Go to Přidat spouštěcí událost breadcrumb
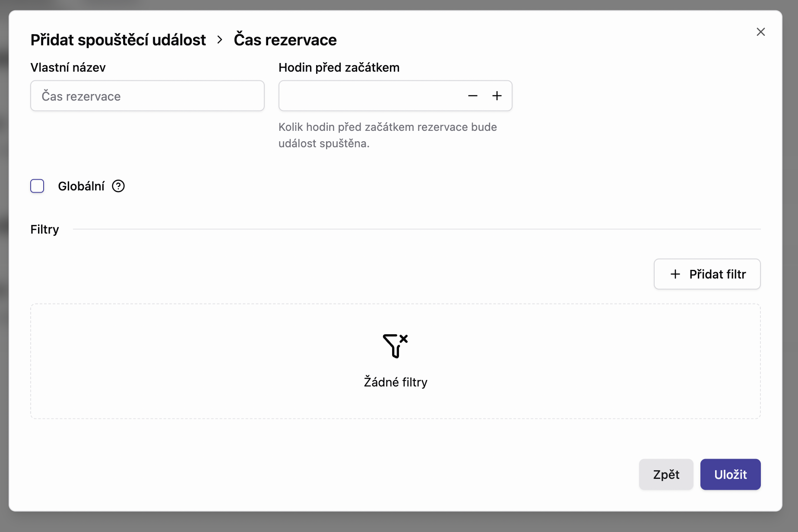 point(118,40)
